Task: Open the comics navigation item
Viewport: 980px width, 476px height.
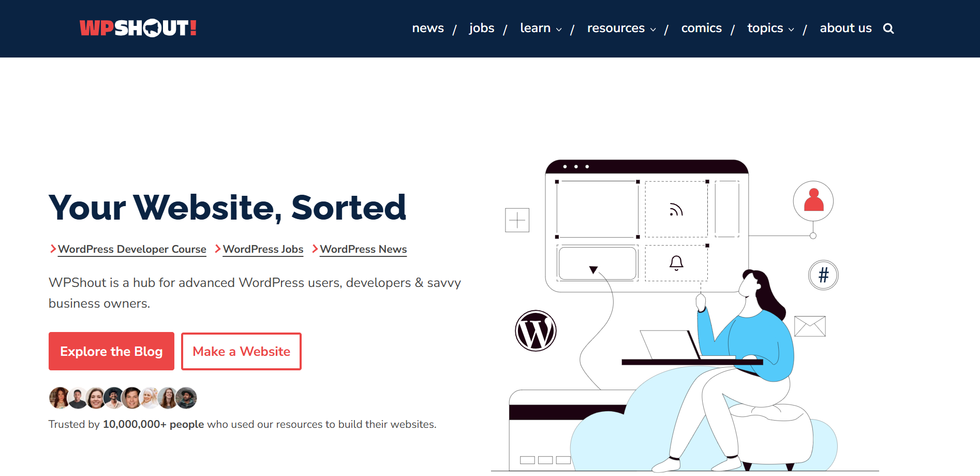Action: coord(701,28)
